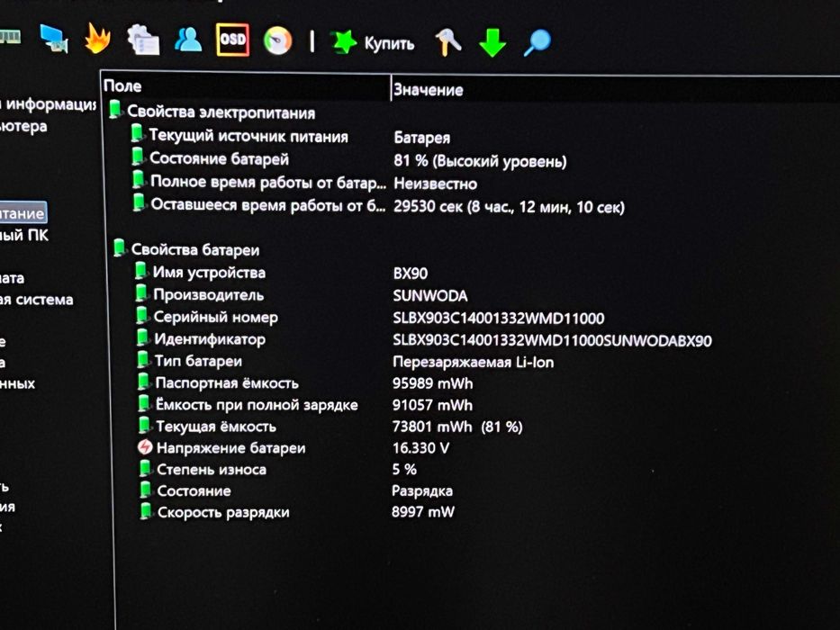Click battery icon beside Скорость разрядки
This screenshot has width=840, height=630.
point(145,510)
